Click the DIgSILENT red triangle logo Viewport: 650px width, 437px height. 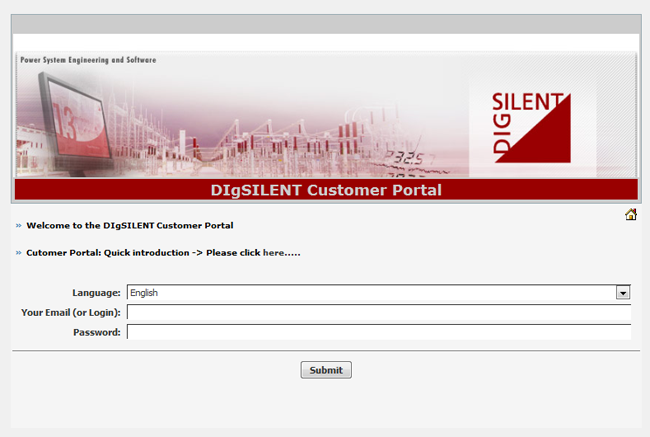(531, 127)
